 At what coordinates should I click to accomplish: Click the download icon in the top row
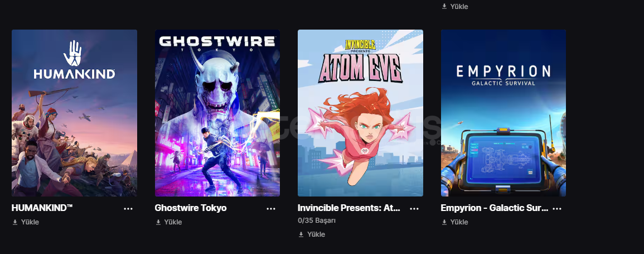point(444,7)
